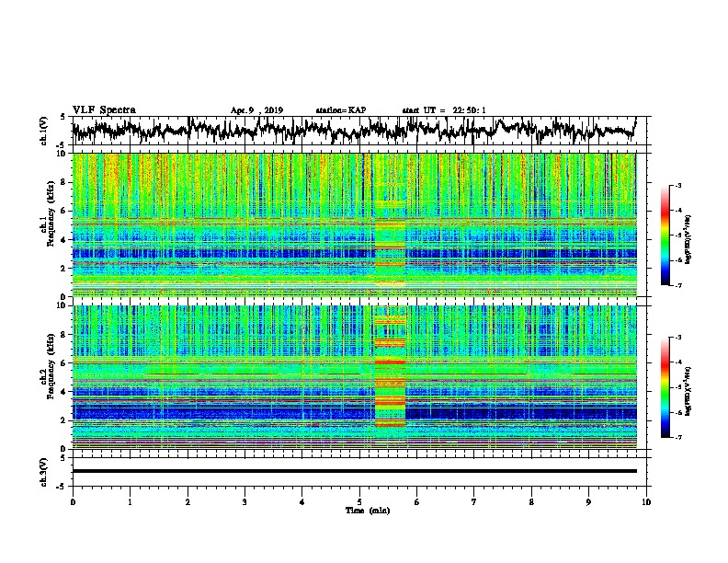Click the "station=KAP" header label
Viewport: 728px width, 563px height.
pos(341,110)
